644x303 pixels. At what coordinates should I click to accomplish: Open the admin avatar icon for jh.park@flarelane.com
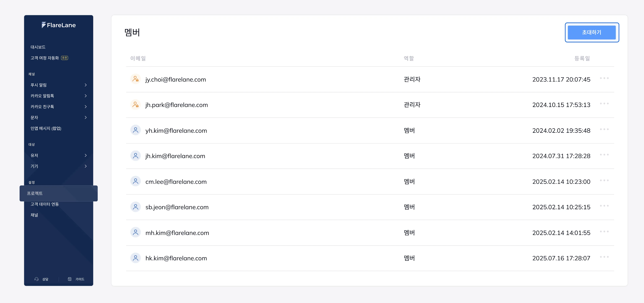pos(136,105)
